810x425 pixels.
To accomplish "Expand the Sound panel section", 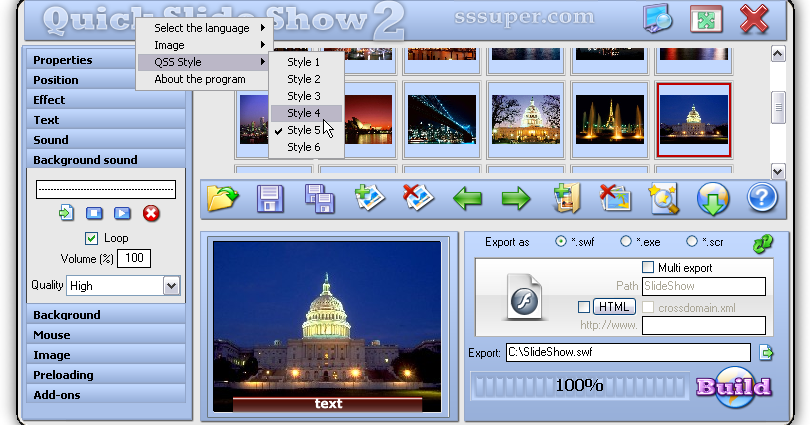I will click(106, 140).
